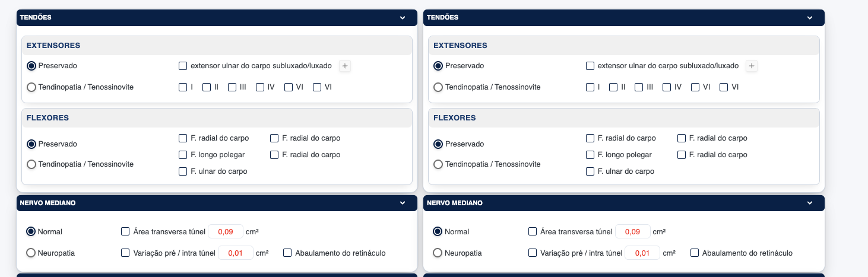The height and width of the screenshot is (277, 868).
Task: Collapse the left Nervo Mediano section chevron
Action: (403, 203)
